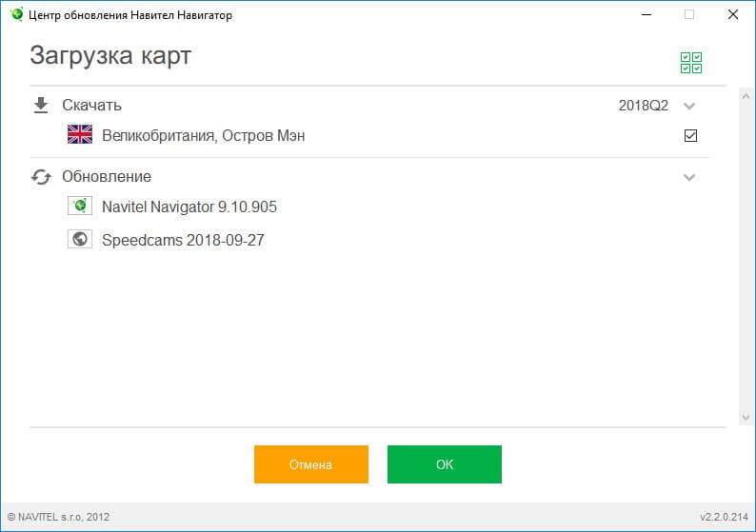The width and height of the screenshot is (756, 532).
Task: Click the Navitel logo in title bar
Action: coord(16,14)
